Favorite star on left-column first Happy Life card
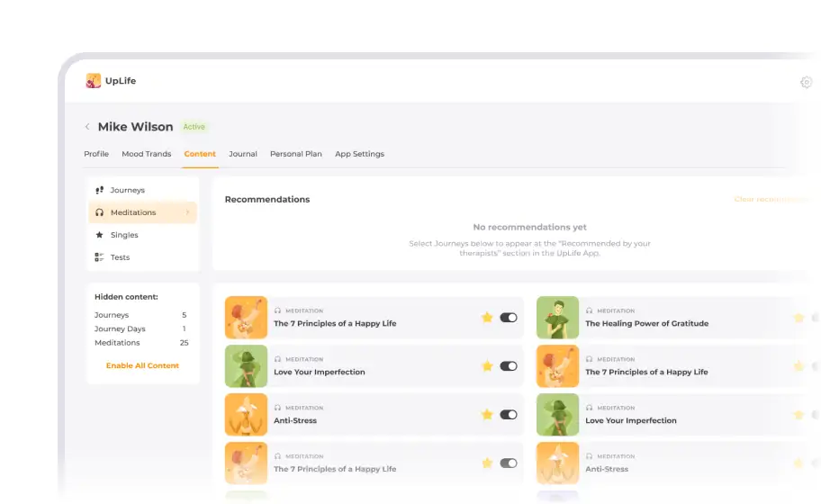Image resolution: width=821 pixels, height=504 pixels. (487, 317)
